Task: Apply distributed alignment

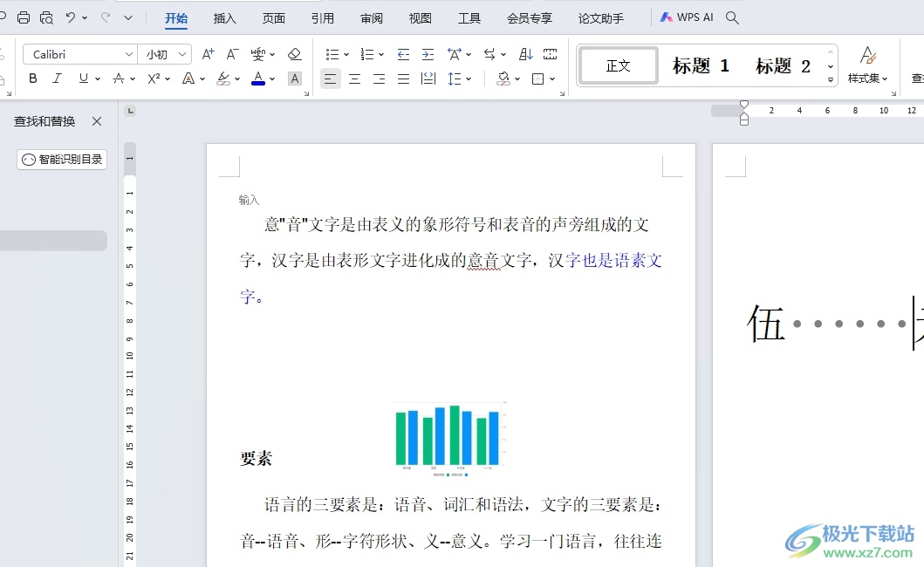Action: pyautogui.click(x=428, y=79)
